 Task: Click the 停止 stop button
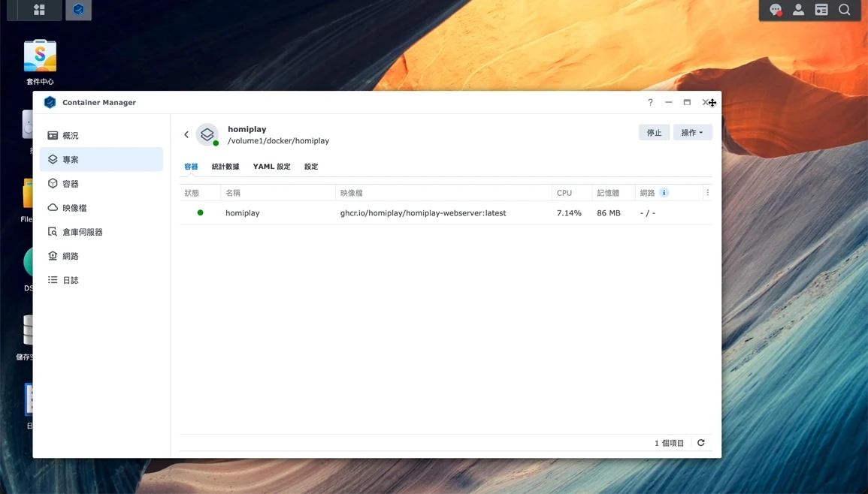click(x=655, y=133)
